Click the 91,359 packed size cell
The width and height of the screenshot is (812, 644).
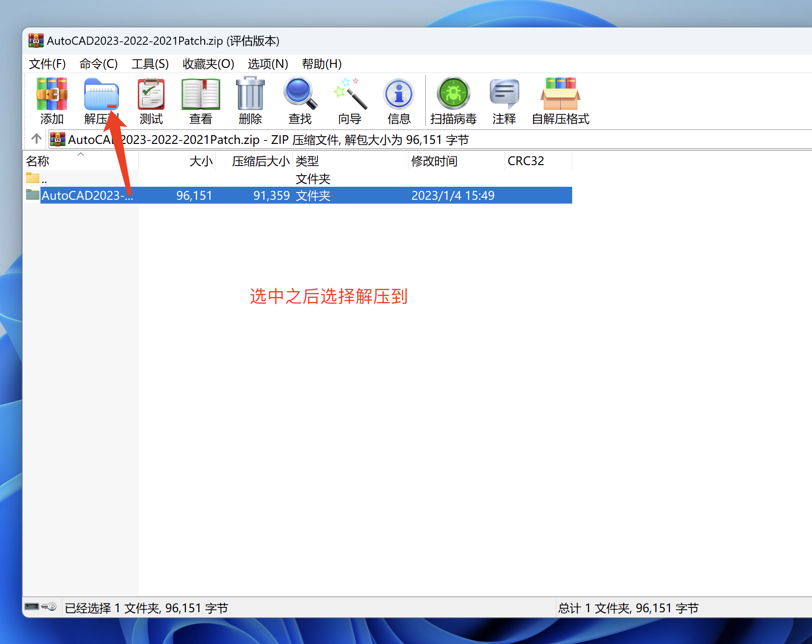coord(272,195)
